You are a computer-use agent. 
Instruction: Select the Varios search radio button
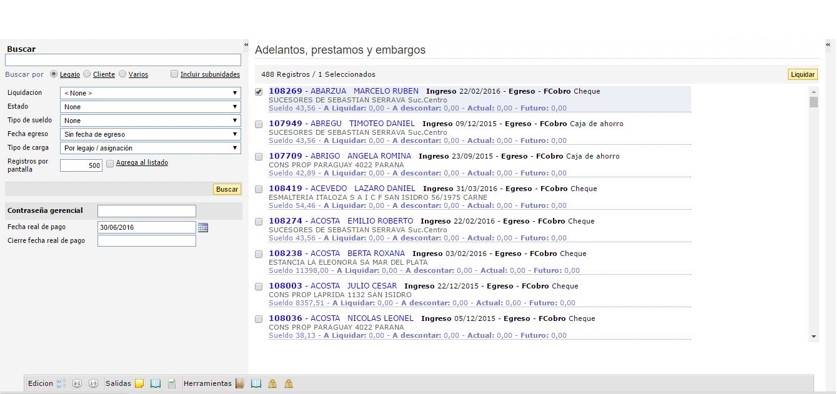pyautogui.click(x=123, y=74)
